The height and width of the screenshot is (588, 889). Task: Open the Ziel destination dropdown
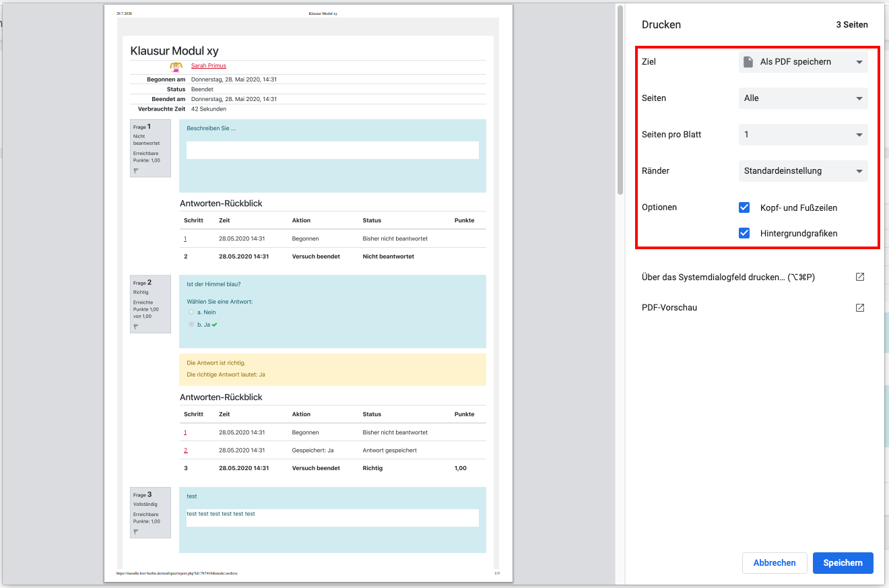coord(803,62)
